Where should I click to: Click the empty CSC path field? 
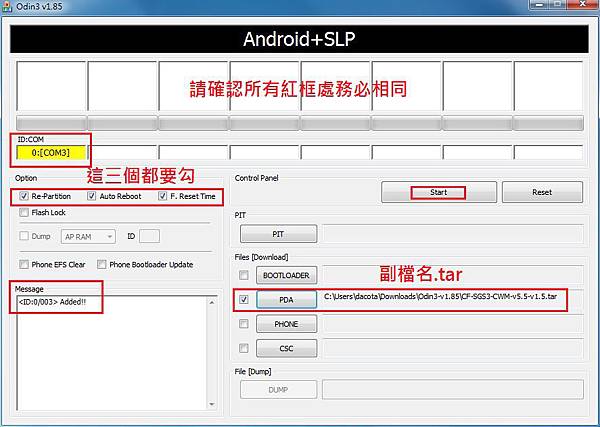pyautogui.click(x=453, y=348)
